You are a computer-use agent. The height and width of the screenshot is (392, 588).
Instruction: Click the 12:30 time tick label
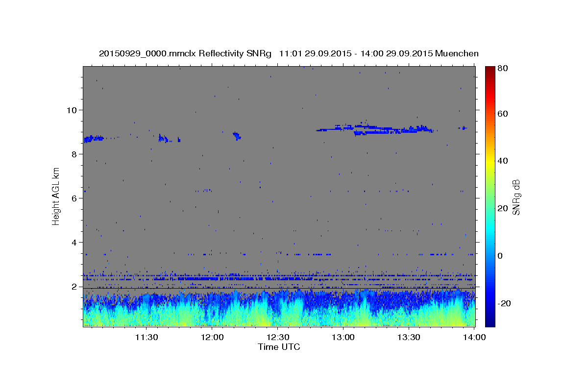point(277,337)
